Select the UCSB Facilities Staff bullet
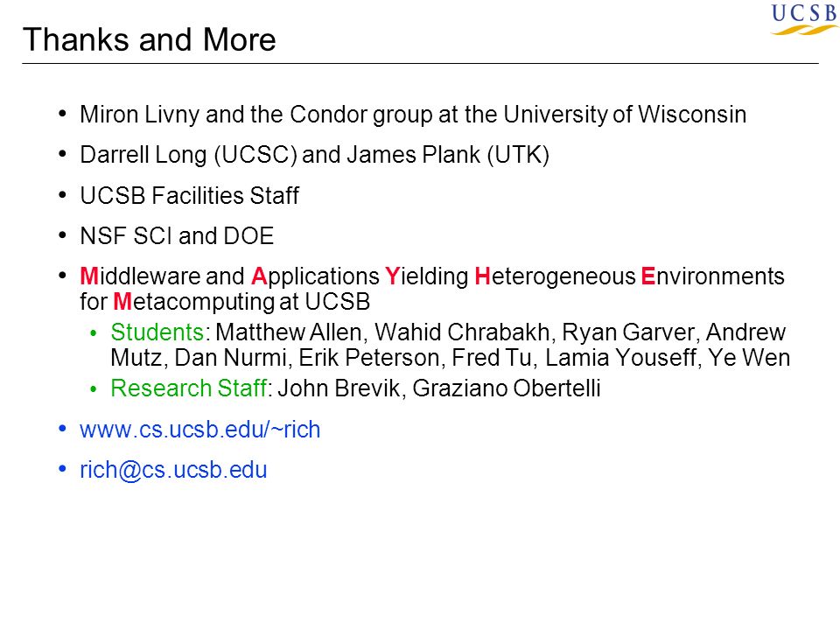The height and width of the screenshot is (630, 840). pyautogui.click(x=189, y=195)
